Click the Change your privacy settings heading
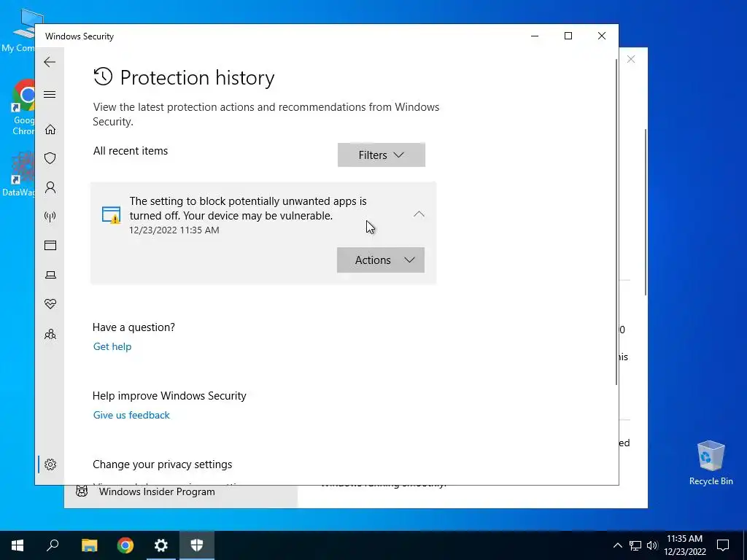747x560 pixels. coord(162,464)
